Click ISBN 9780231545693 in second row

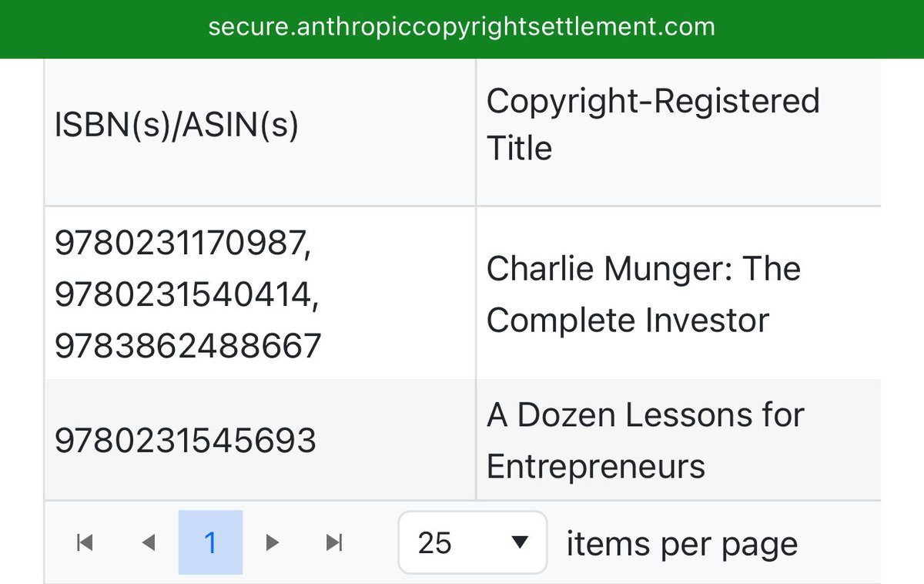coord(185,441)
